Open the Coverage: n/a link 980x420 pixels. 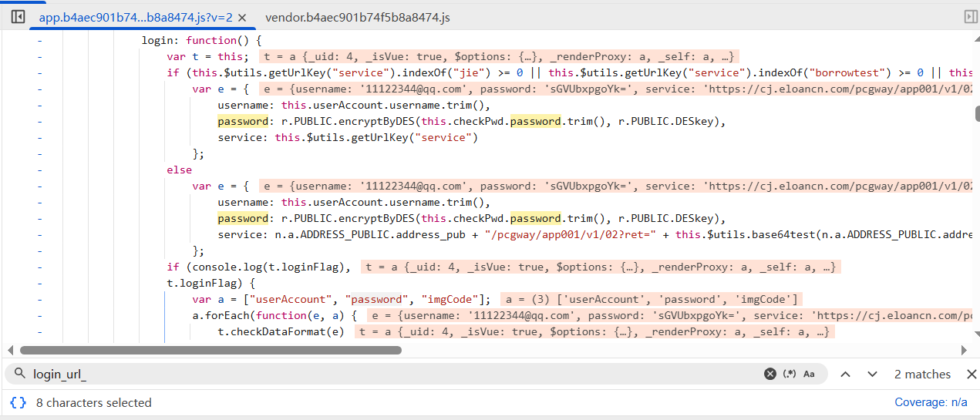[931, 402]
